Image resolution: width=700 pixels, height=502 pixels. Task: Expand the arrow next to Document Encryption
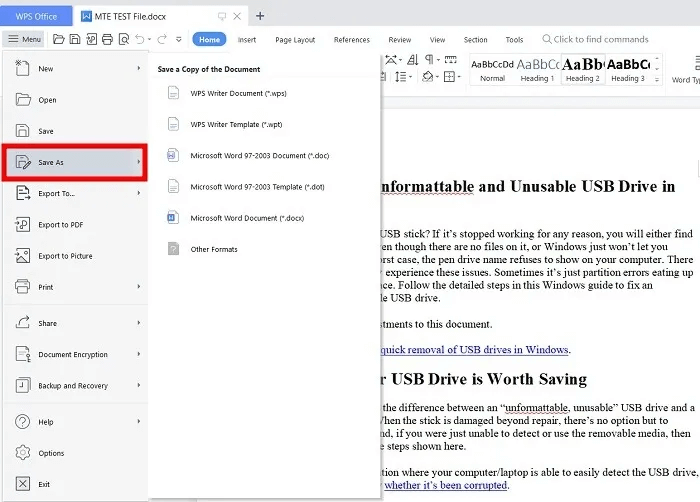point(139,354)
